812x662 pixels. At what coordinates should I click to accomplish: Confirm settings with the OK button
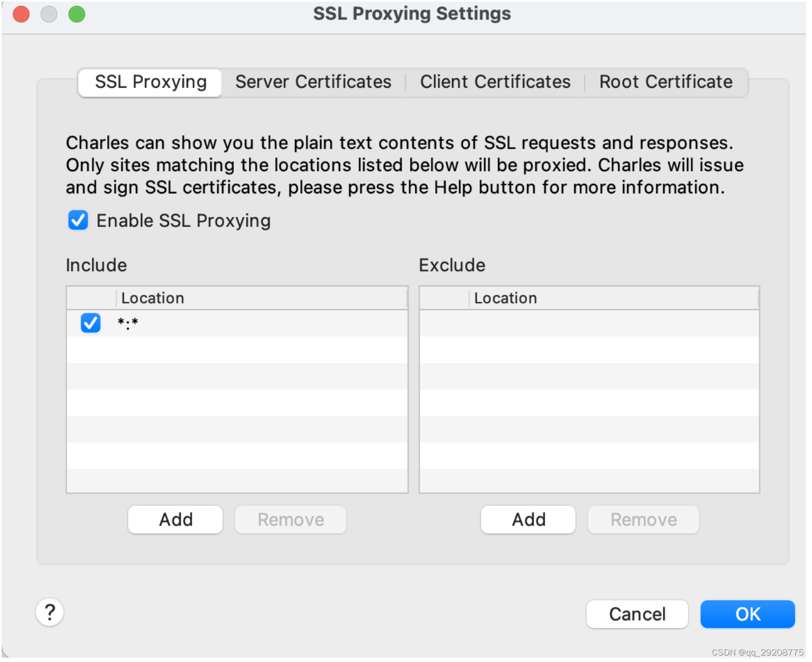748,614
